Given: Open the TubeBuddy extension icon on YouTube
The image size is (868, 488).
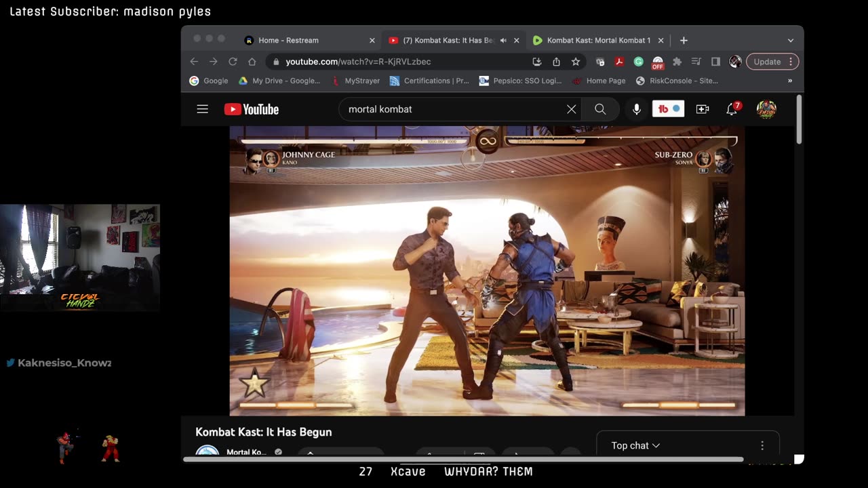Looking at the screenshot, I should pos(668,108).
